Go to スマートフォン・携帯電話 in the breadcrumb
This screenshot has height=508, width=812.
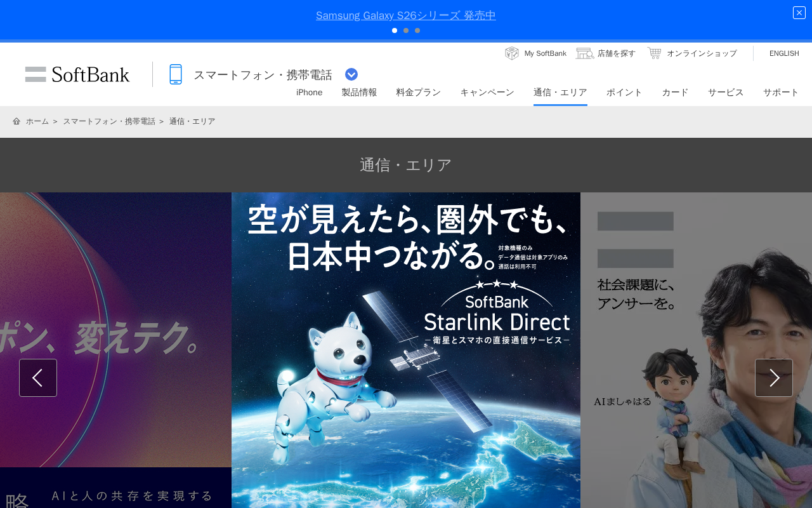[109, 121]
